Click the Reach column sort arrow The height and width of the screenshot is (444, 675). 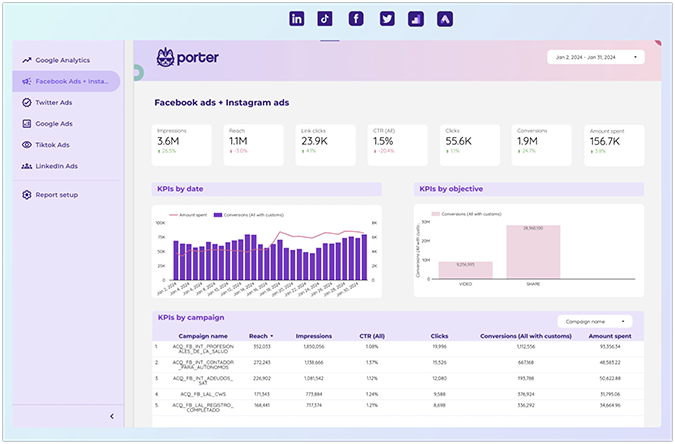(x=272, y=336)
